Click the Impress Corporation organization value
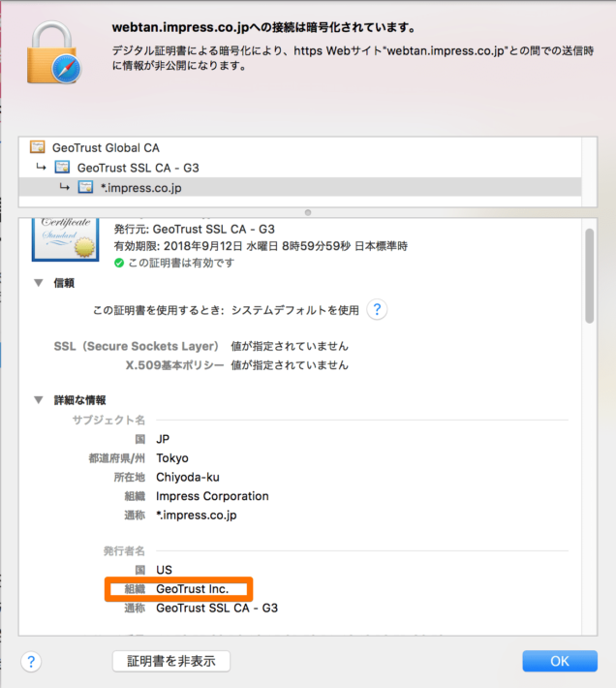This screenshot has height=688, width=616. (212, 496)
